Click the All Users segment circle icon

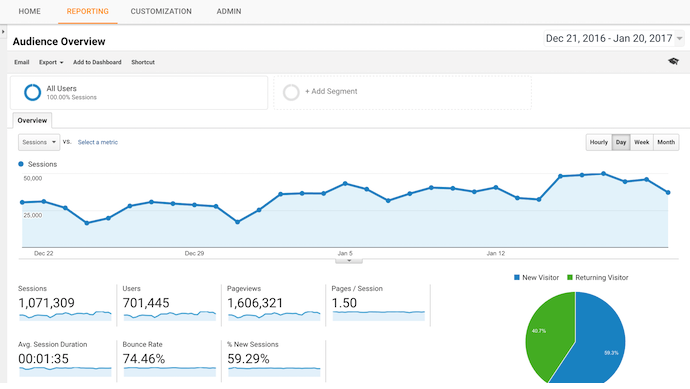(x=32, y=92)
